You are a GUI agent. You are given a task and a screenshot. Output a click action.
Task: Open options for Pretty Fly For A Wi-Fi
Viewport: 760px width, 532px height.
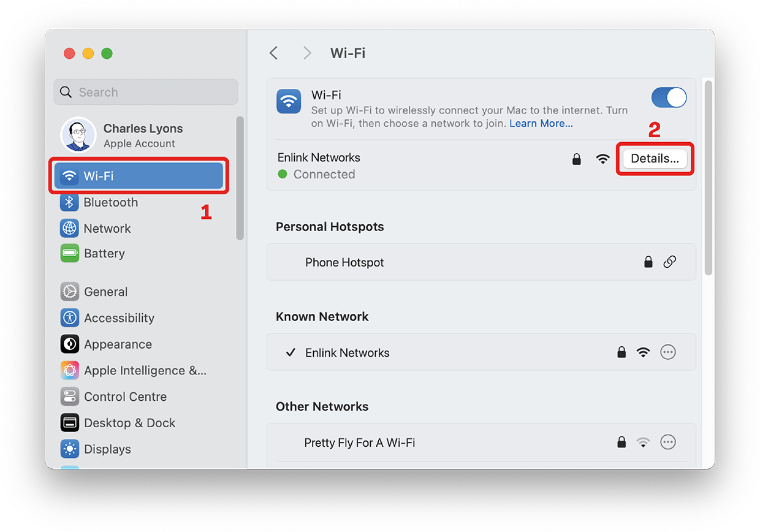click(668, 442)
